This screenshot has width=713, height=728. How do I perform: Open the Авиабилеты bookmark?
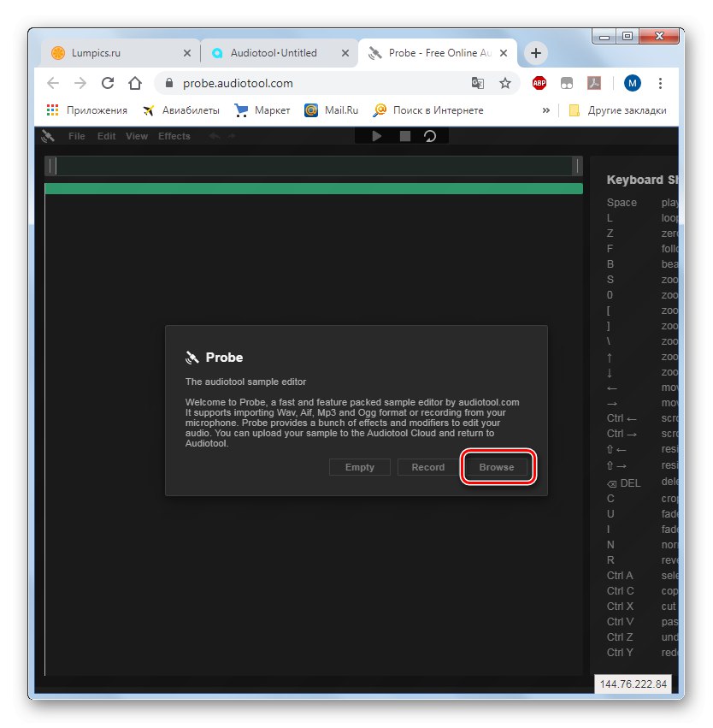pos(181,110)
